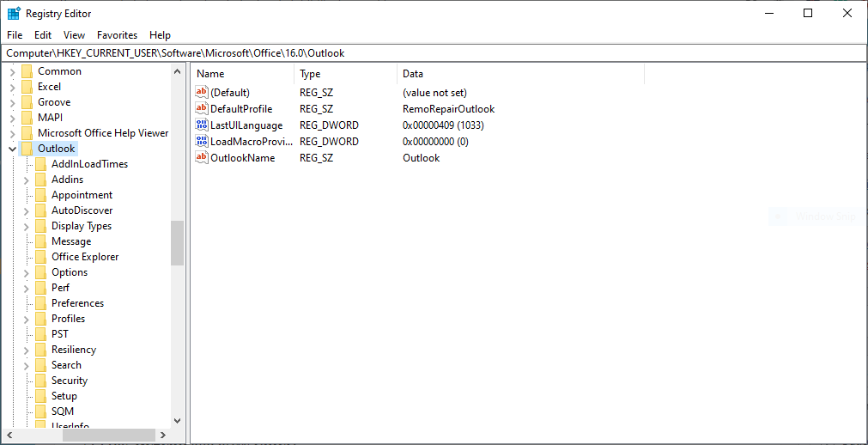Screen dimensions: 868x445
Task: Expand the Common key
Action: 12,71
